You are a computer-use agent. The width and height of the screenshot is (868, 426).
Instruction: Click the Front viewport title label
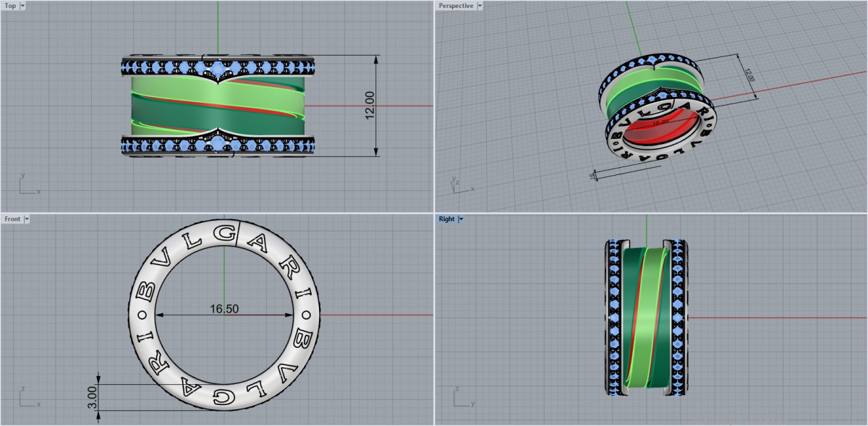[12, 219]
